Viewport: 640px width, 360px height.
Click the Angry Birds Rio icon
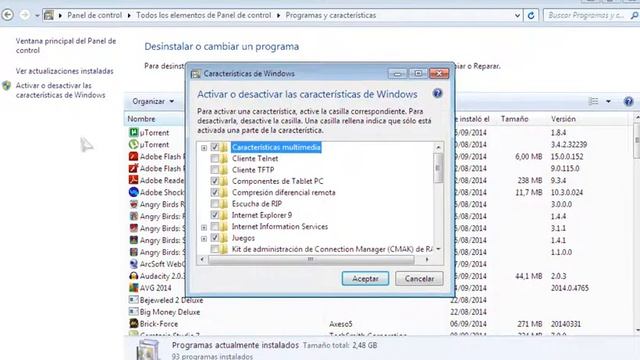[133, 204]
